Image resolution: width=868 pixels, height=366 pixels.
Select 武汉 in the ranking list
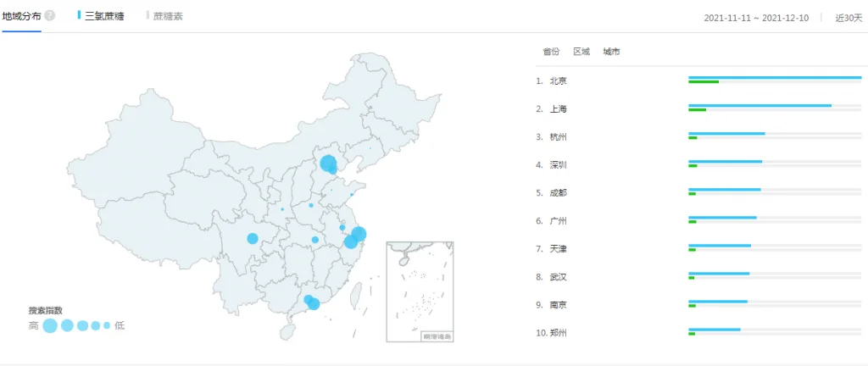click(x=558, y=277)
